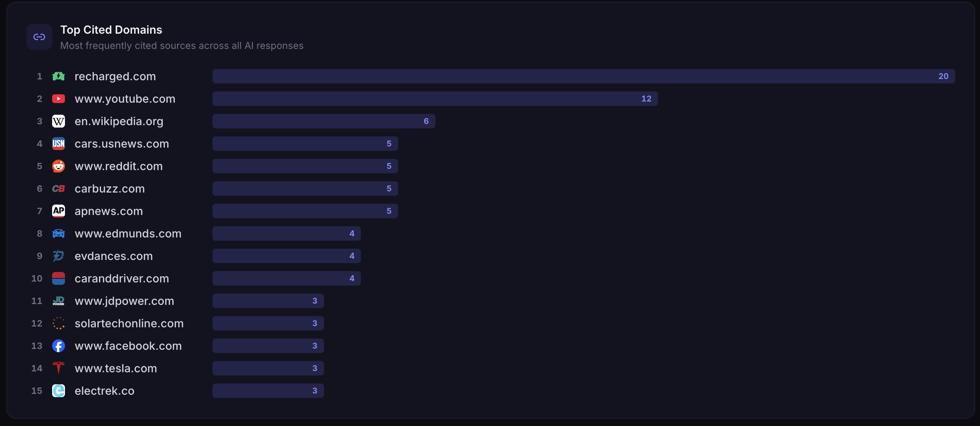Click the Edmunds car favicon icon
Viewport: 980px width, 426px height.
click(x=59, y=233)
